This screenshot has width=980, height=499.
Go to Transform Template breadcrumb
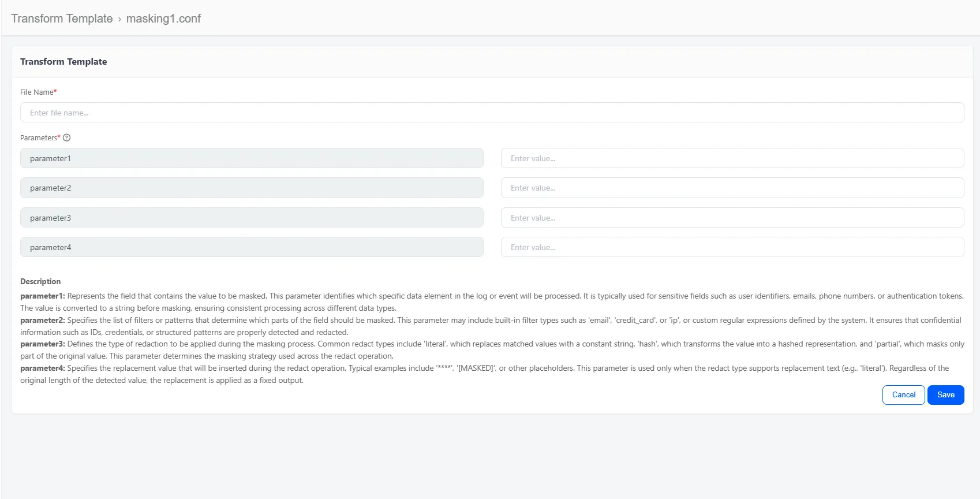(x=62, y=18)
